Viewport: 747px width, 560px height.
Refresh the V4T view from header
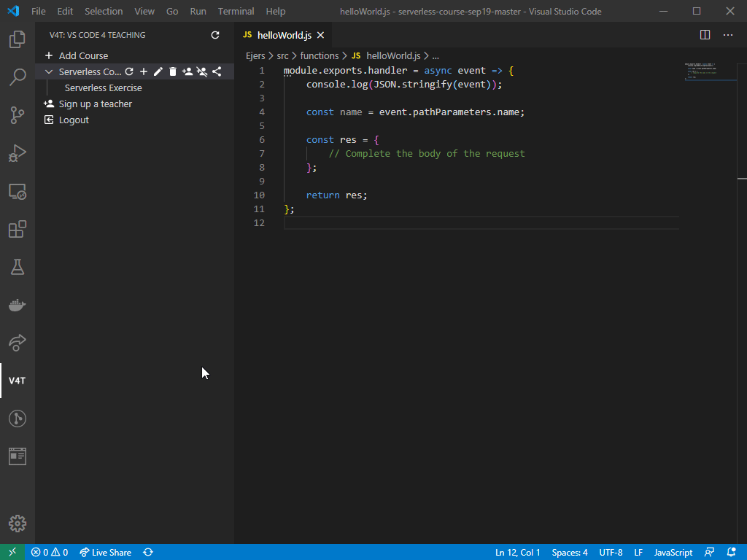pos(215,35)
